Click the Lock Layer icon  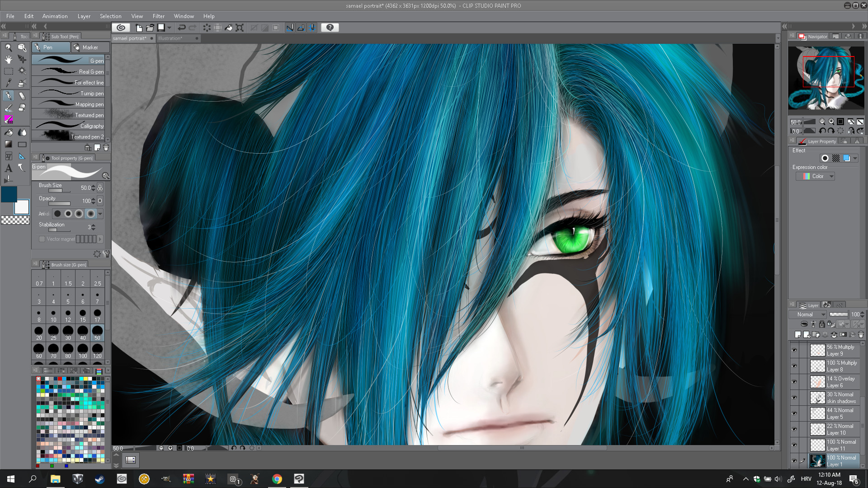[x=822, y=324]
